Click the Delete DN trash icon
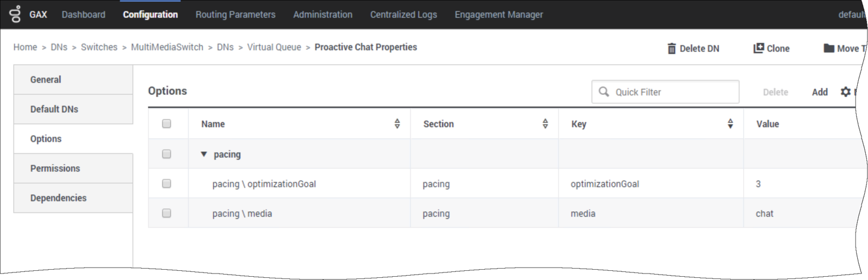 [x=672, y=48]
